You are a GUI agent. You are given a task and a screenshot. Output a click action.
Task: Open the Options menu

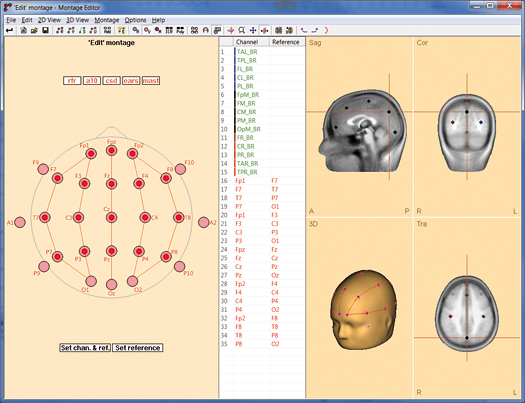(135, 20)
